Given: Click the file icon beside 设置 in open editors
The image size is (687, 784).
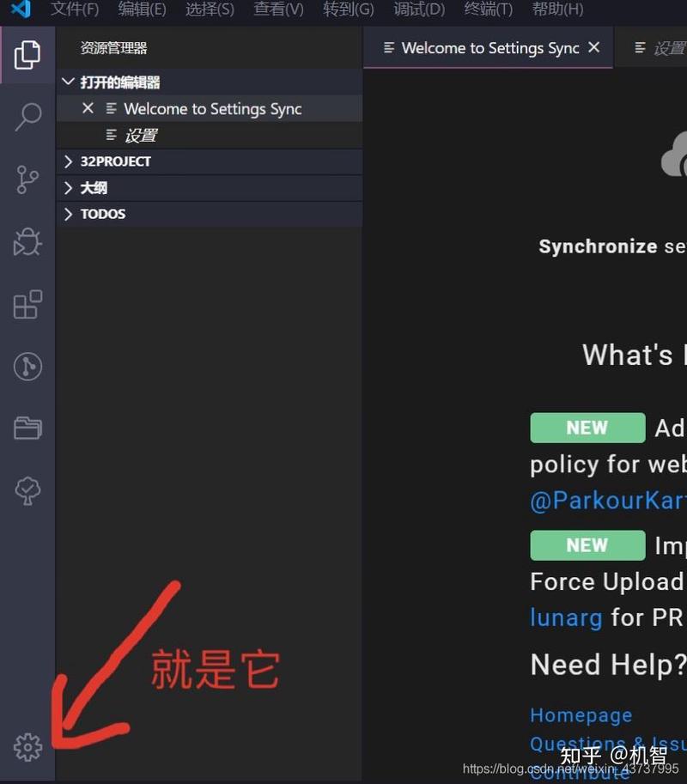Looking at the screenshot, I should [x=111, y=135].
